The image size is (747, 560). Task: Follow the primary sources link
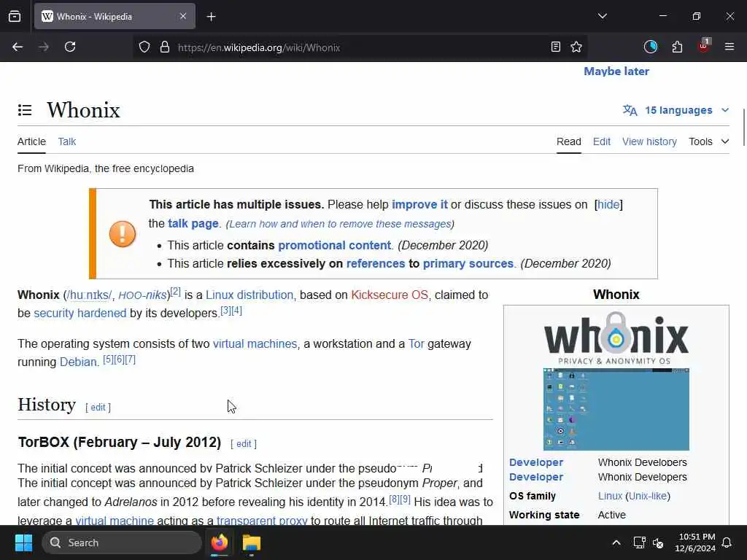click(x=468, y=264)
